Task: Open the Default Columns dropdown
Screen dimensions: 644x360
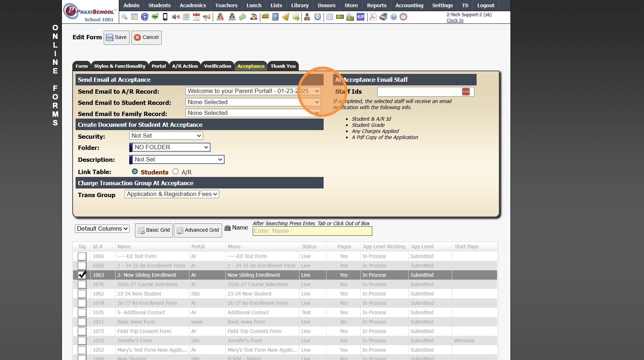Action: (102, 229)
